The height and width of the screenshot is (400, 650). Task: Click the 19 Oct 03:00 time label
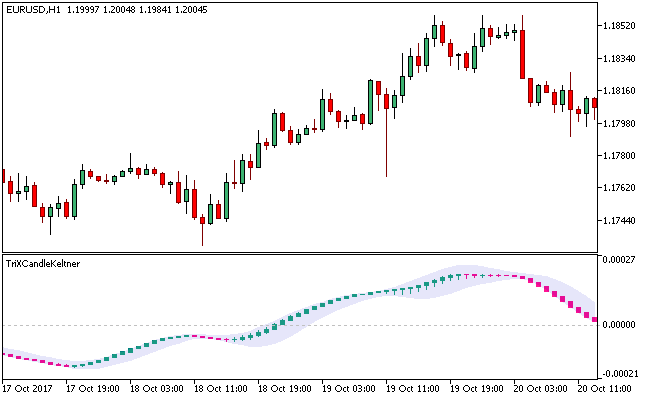[349, 389]
